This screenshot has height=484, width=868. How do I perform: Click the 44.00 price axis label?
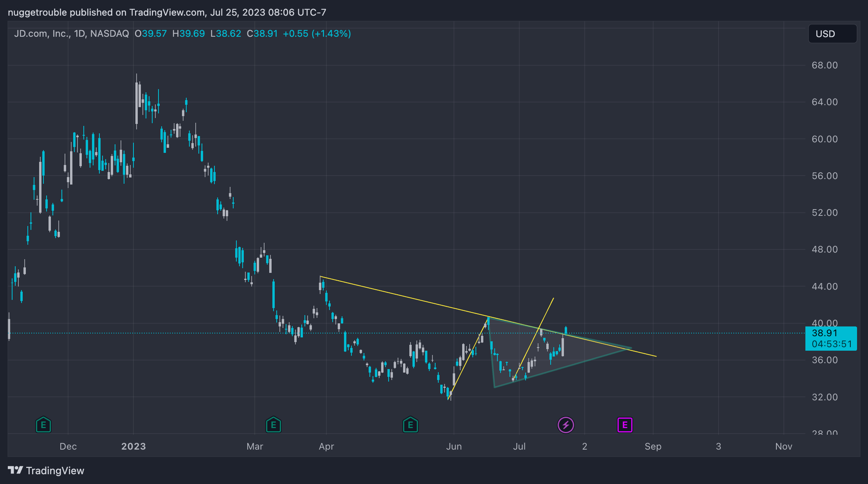pyautogui.click(x=825, y=287)
